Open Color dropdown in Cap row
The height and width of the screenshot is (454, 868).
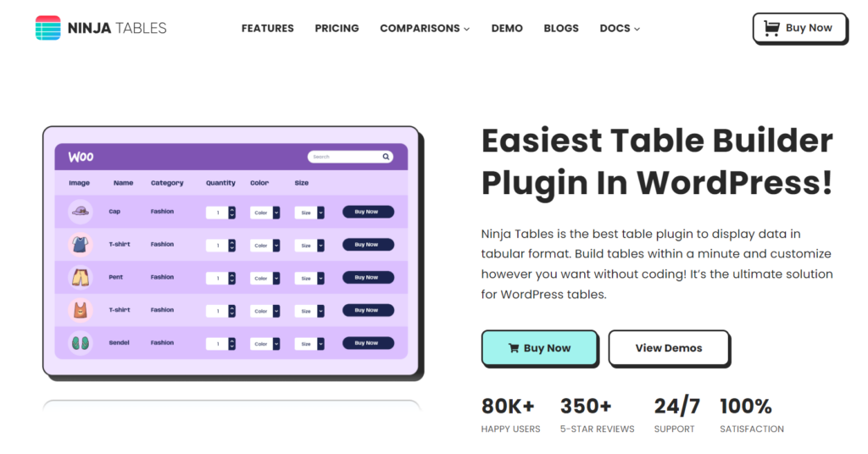(264, 213)
